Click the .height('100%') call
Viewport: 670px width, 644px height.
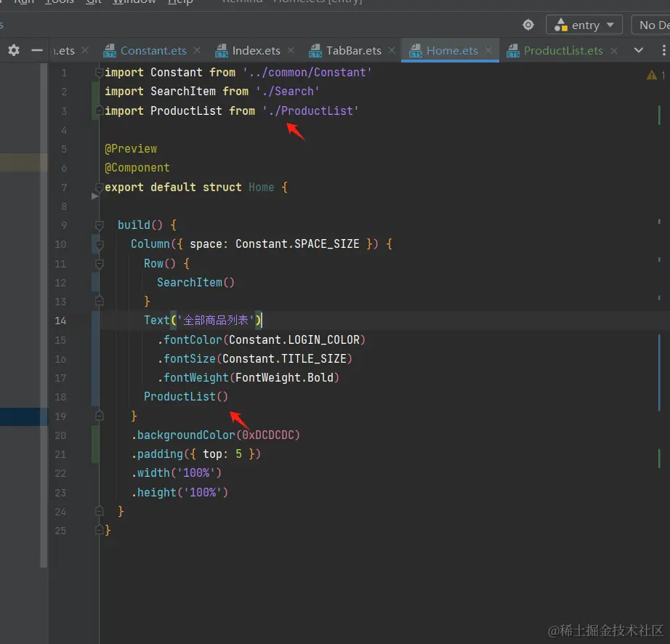(179, 492)
